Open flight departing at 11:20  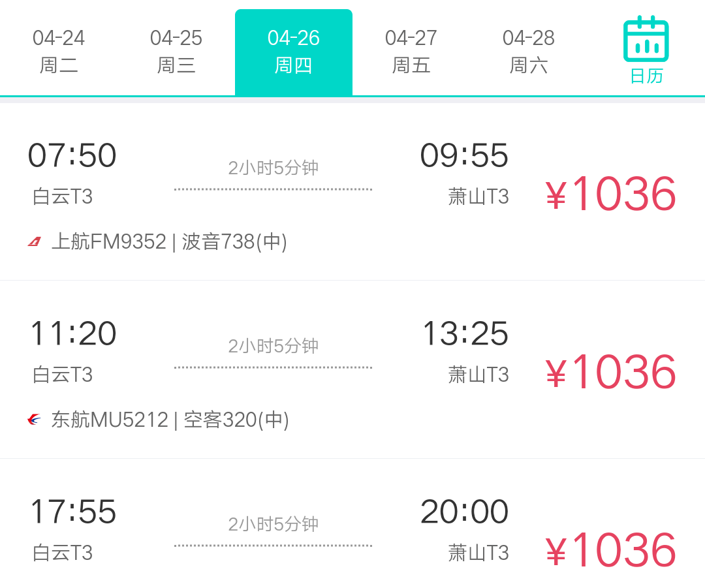coord(74,333)
